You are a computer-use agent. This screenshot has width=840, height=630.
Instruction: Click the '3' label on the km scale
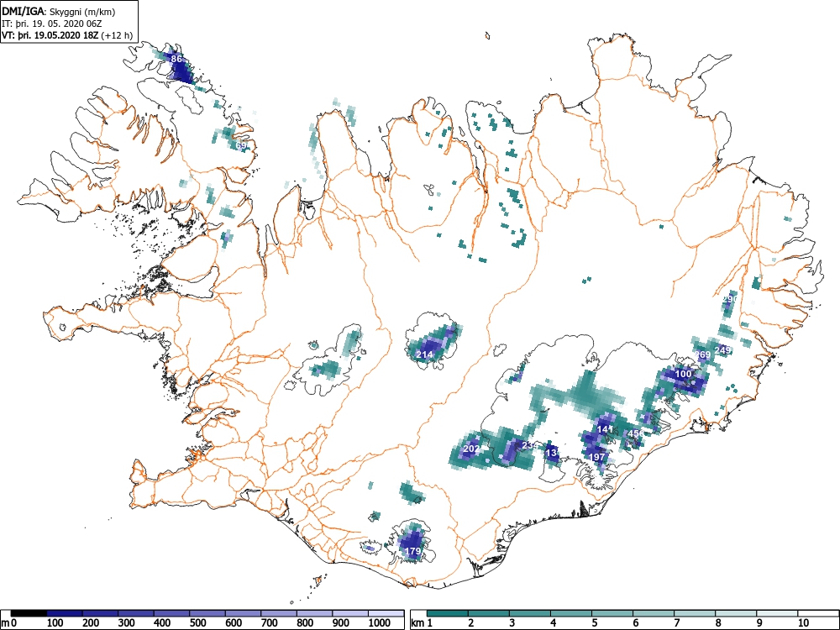click(512, 623)
